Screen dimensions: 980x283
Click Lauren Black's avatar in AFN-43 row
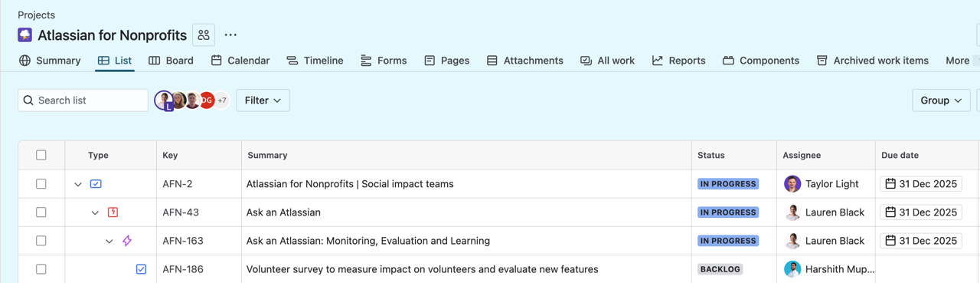[x=792, y=212]
